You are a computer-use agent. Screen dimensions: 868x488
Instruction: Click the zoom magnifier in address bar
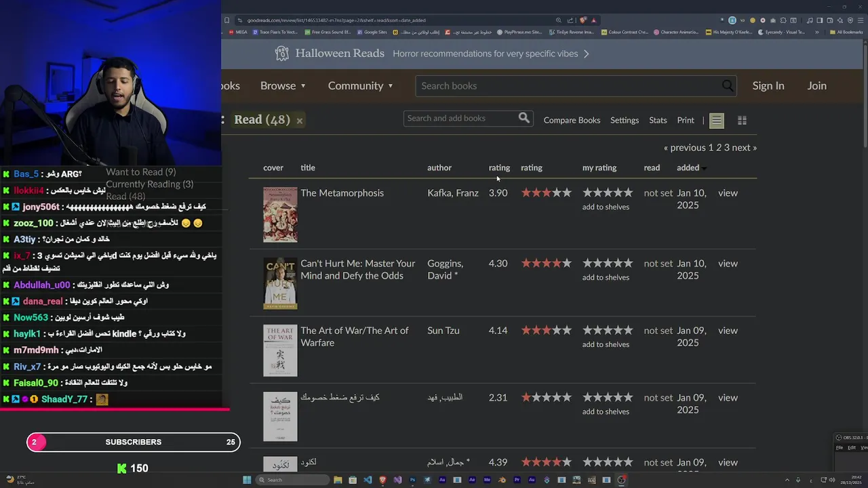click(x=559, y=20)
